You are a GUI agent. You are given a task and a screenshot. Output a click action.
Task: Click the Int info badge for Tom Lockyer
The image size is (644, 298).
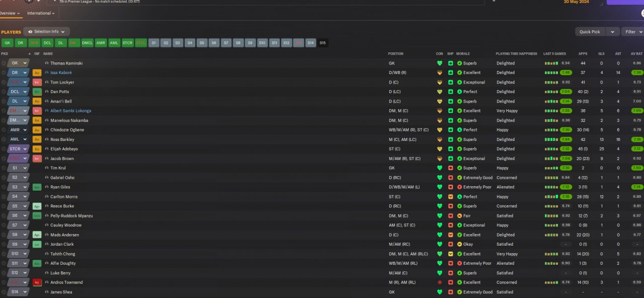click(37, 82)
